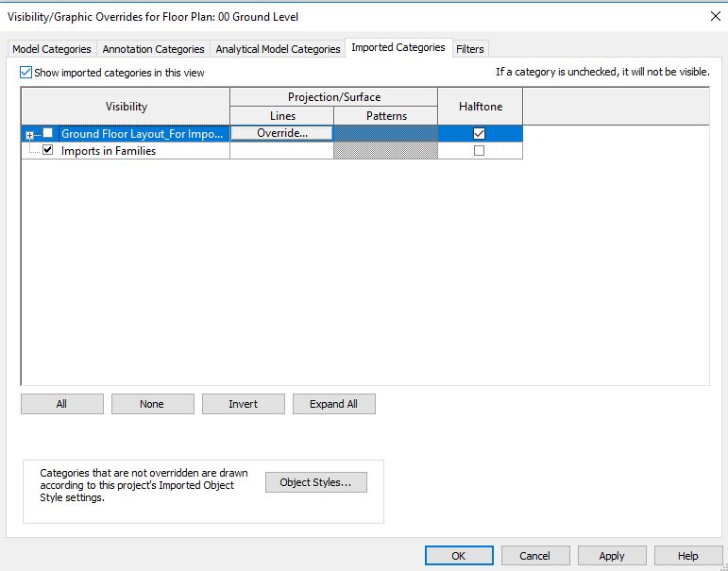Click Apply to apply overrides
Image resolution: width=728 pixels, height=571 pixels.
click(612, 556)
